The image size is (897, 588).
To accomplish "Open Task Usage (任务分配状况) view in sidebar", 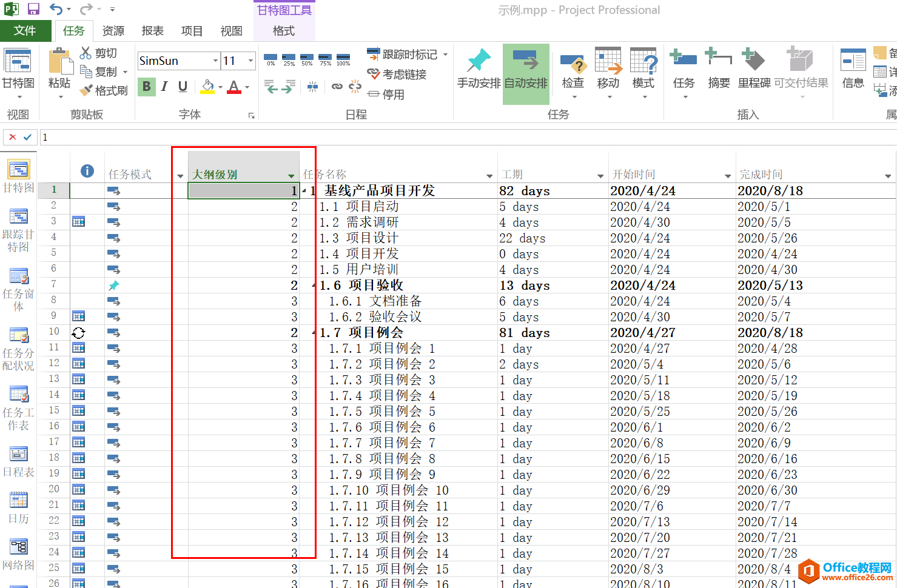I will [18, 349].
